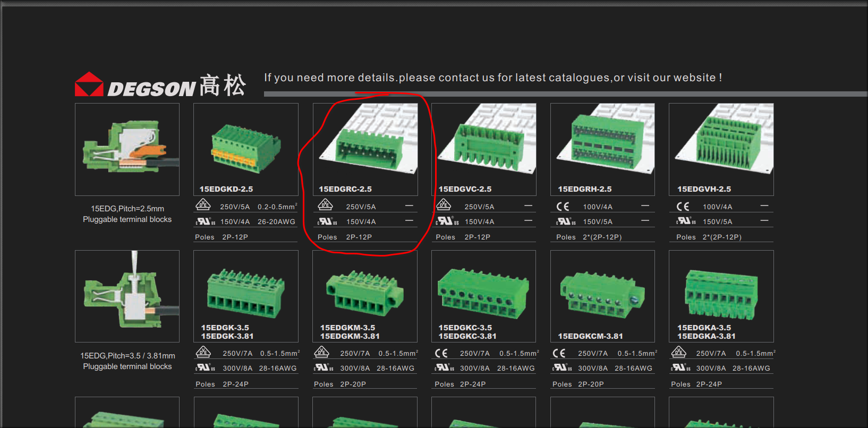Click CE mark under 15EDGKC-3.81

(441, 353)
